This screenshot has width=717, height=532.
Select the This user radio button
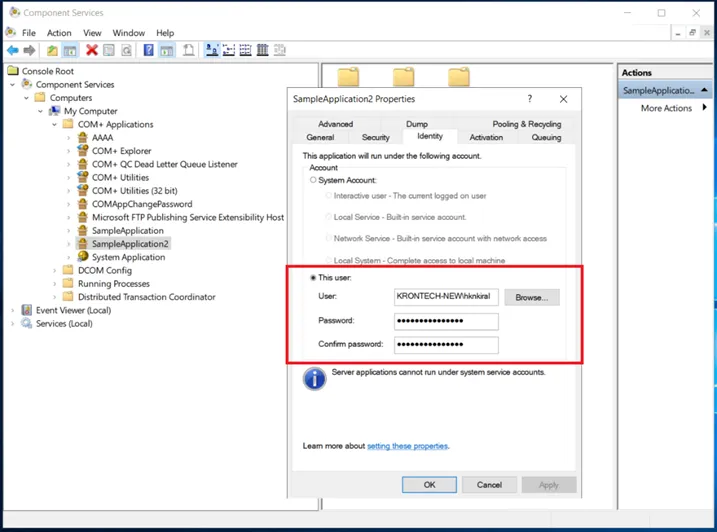tap(313, 278)
